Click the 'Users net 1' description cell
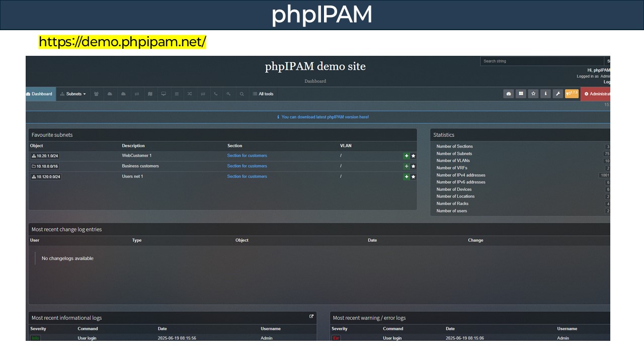This screenshot has height=362, width=644. (132, 176)
